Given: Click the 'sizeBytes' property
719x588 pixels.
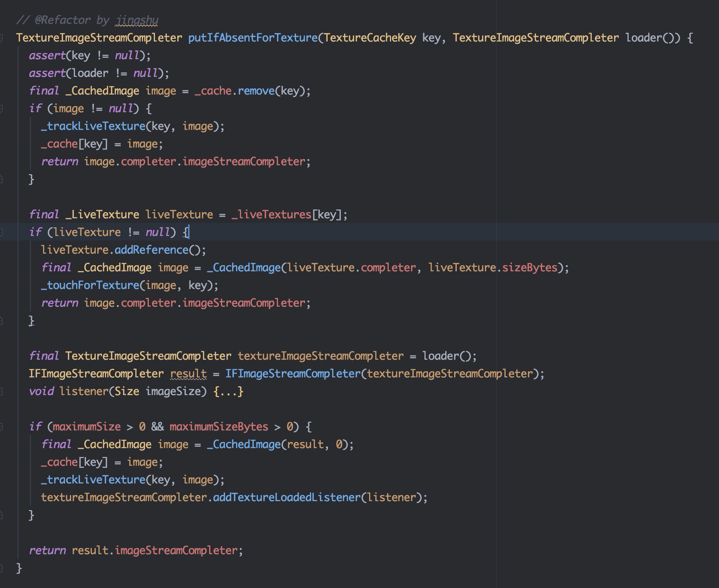Looking at the screenshot, I should (530, 267).
